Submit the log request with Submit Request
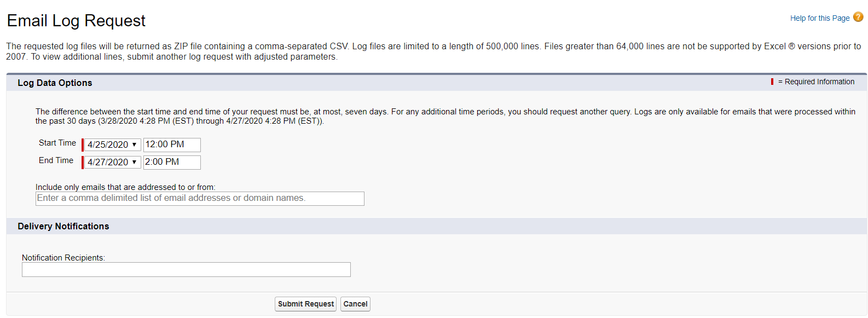This screenshot has height=318, width=868. pyautogui.click(x=305, y=304)
